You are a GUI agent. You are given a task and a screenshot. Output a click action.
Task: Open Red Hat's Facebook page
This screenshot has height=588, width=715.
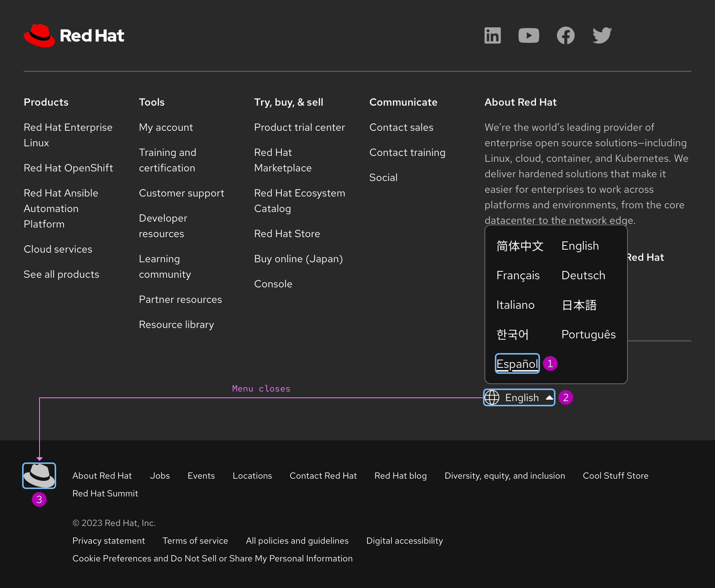[565, 35]
